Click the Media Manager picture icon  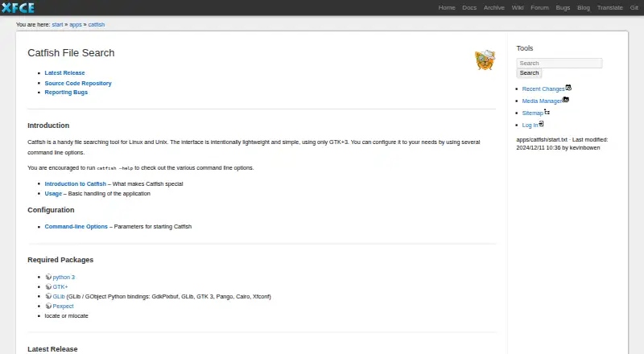click(566, 100)
